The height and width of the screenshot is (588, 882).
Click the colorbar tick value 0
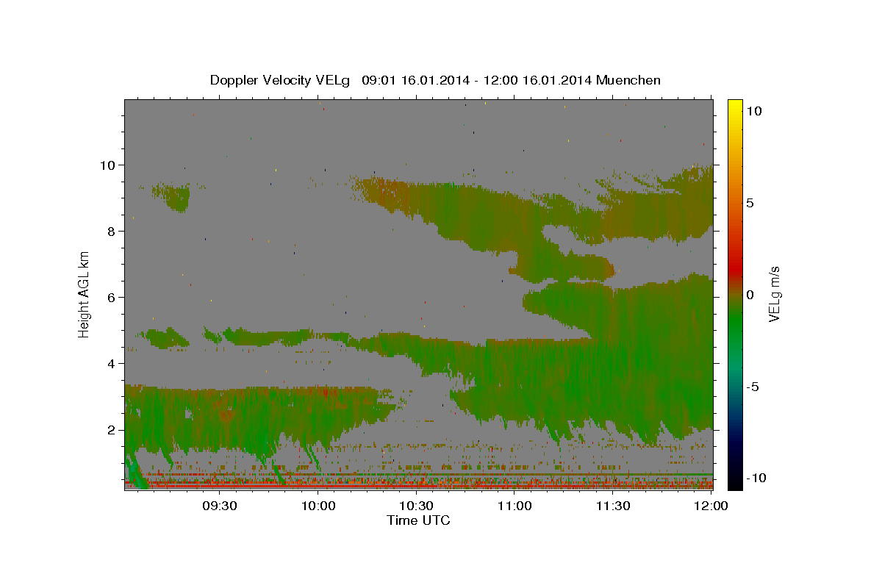tap(750, 295)
